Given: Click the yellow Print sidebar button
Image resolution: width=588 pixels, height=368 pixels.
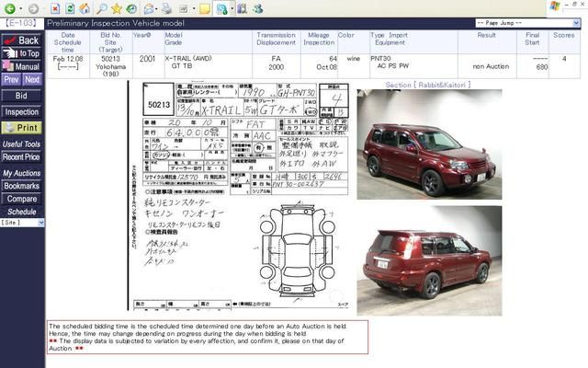Looking at the screenshot, I should click(x=22, y=128).
